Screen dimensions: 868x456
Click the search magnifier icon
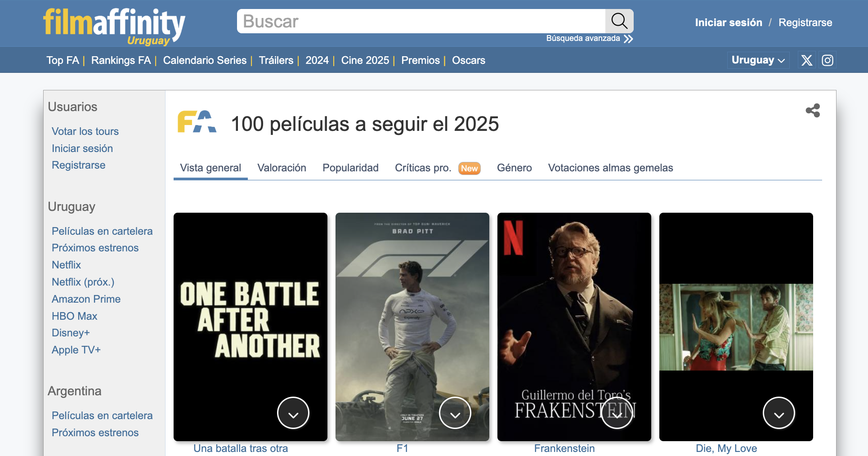619,21
